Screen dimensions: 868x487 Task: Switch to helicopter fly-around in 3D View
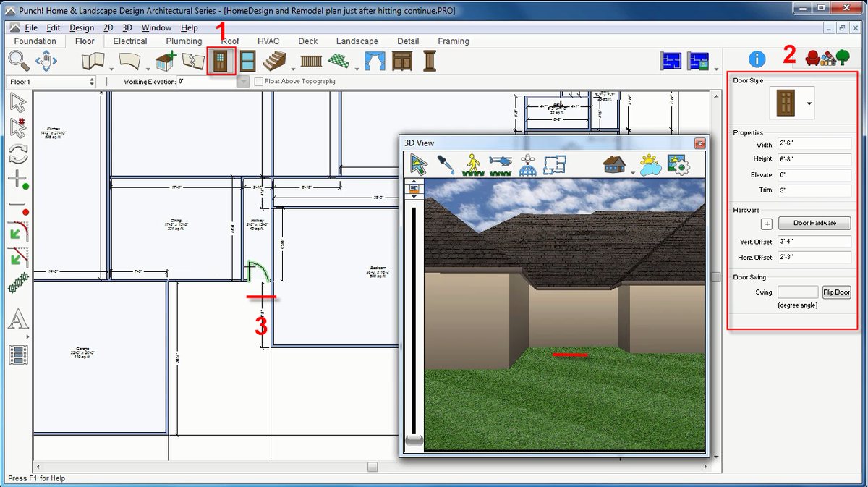(501, 165)
